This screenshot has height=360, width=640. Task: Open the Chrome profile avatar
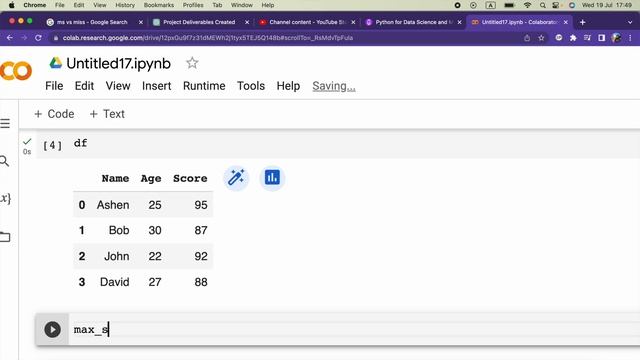click(616, 38)
